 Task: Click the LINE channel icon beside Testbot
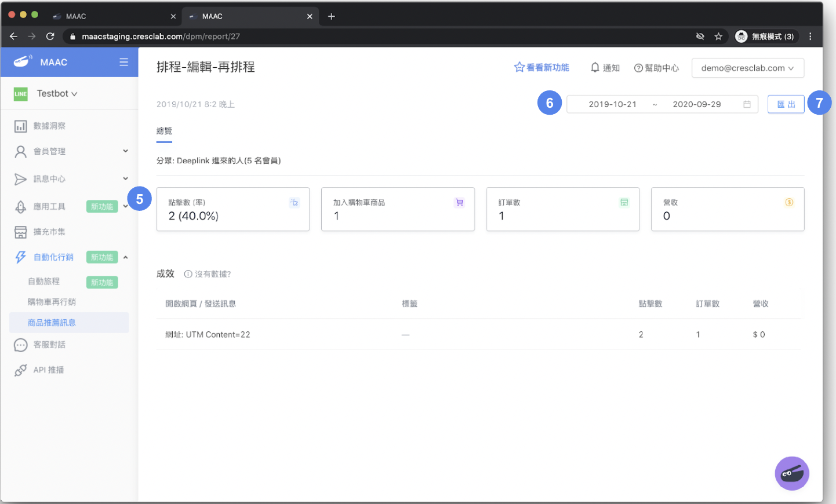(21, 94)
